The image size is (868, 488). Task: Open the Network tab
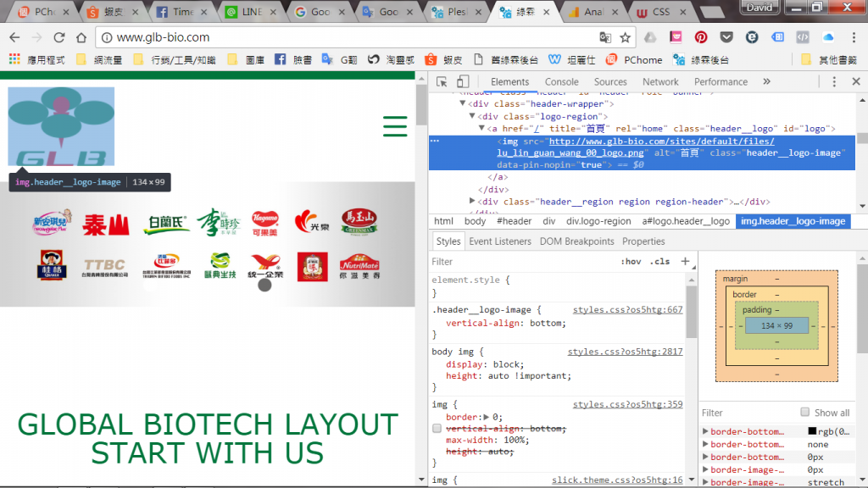tap(659, 82)
